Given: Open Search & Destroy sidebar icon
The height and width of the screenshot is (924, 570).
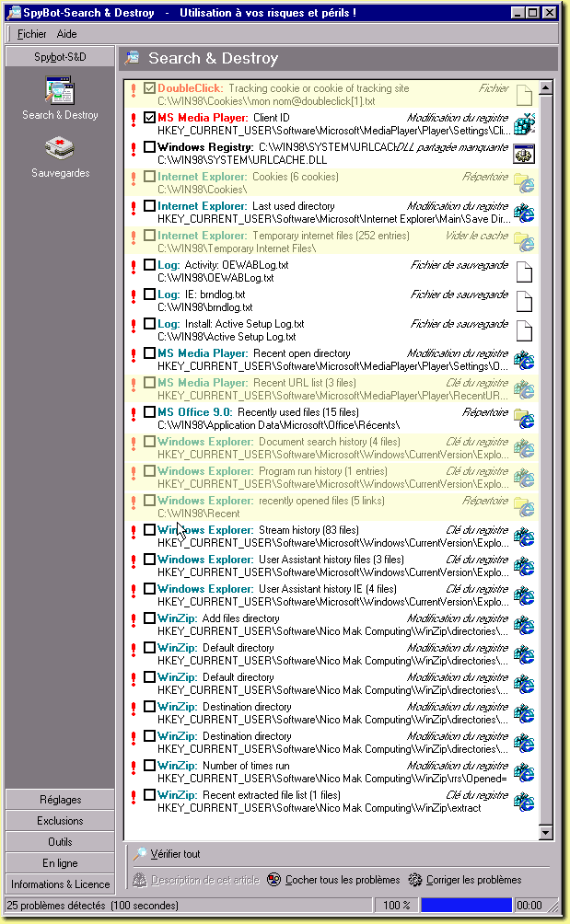Looking at the screenshot, I should tap(60, 91).
